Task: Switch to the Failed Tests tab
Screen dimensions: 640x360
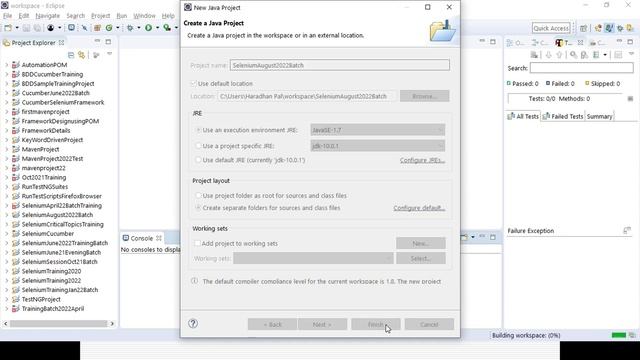Action: 563,116
